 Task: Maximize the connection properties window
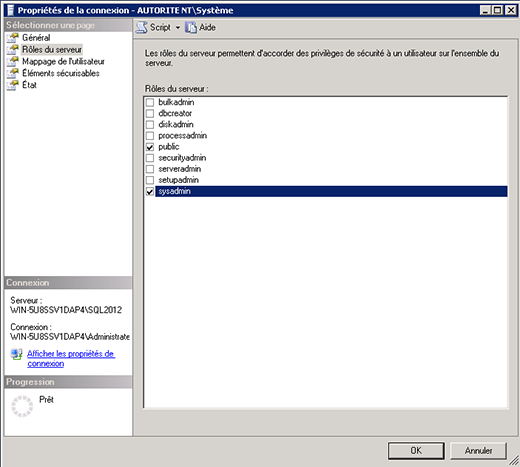[x=497, y=10]
